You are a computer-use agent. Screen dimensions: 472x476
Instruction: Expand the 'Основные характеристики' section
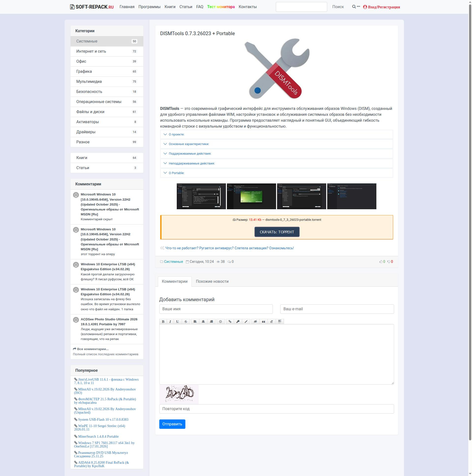tap(189, 144)
